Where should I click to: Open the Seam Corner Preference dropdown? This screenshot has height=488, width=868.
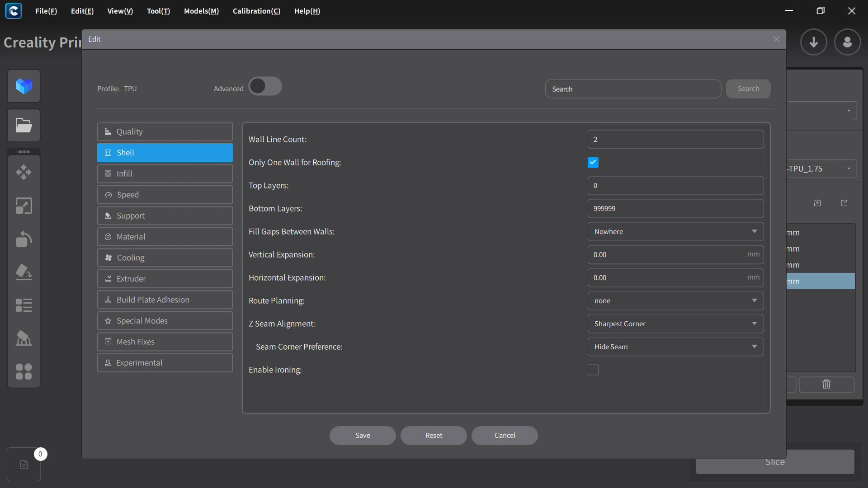(x=675, y=347)
